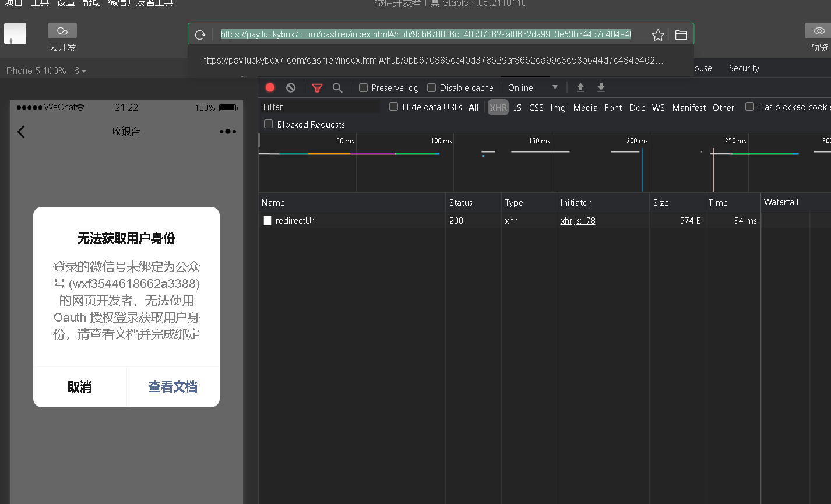Screen dimensions: 831x504
Task: Sort requests by the Type column header
Action: tap(529, 203)
